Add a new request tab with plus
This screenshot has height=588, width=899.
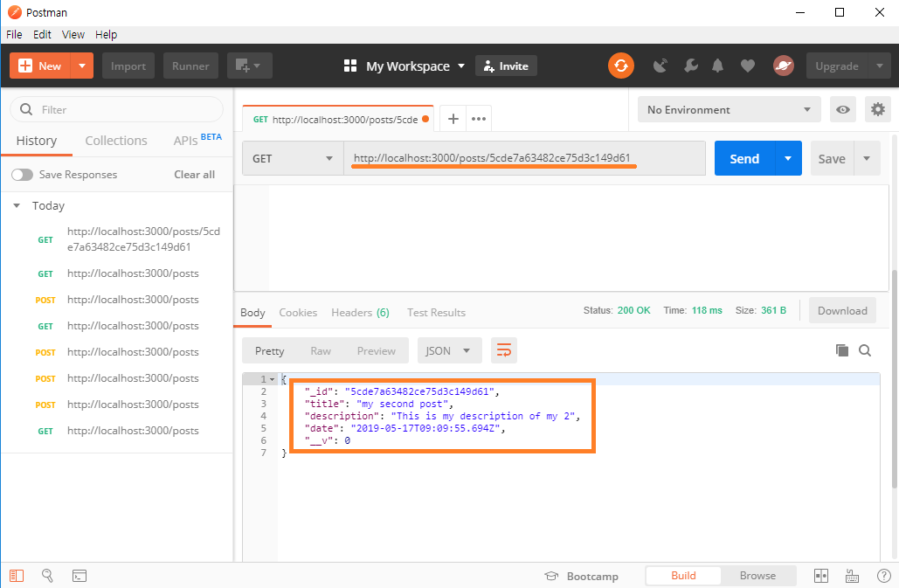[x=453, y=119]
